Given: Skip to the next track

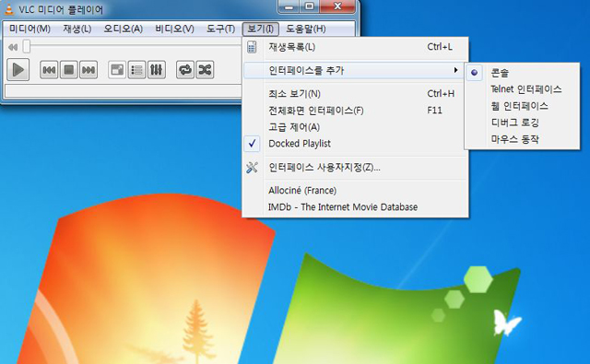Looking at the screenshot, I should click(88, 70).
